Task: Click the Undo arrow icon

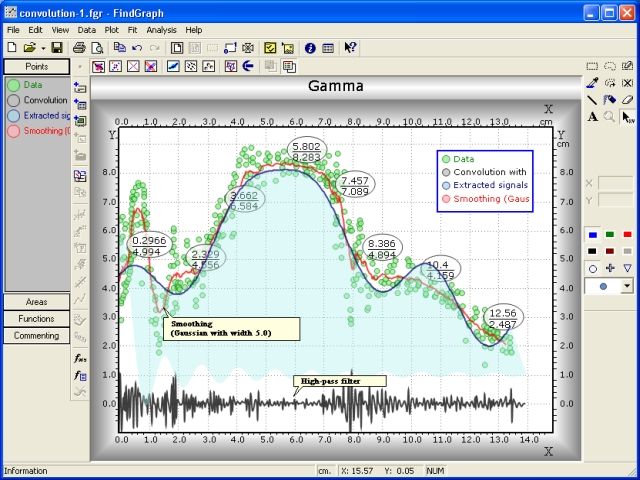Action: click(x=137, y=47)
